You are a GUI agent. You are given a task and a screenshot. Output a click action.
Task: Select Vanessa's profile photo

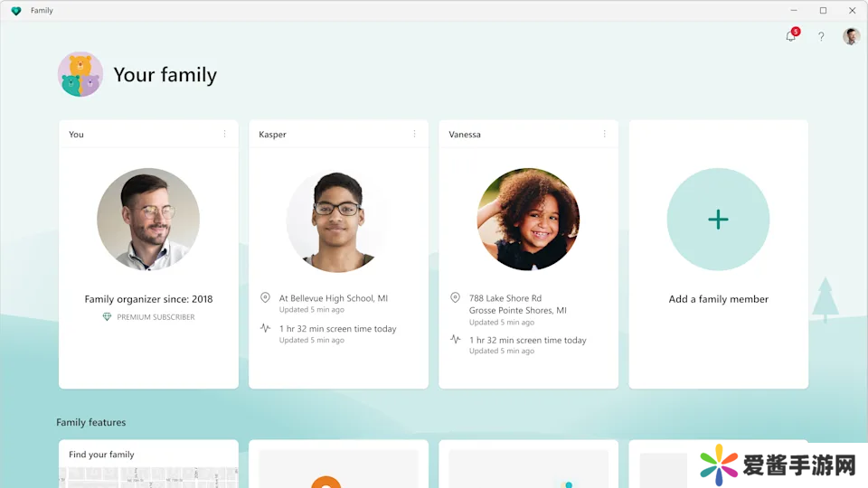[x=528, y=220]
